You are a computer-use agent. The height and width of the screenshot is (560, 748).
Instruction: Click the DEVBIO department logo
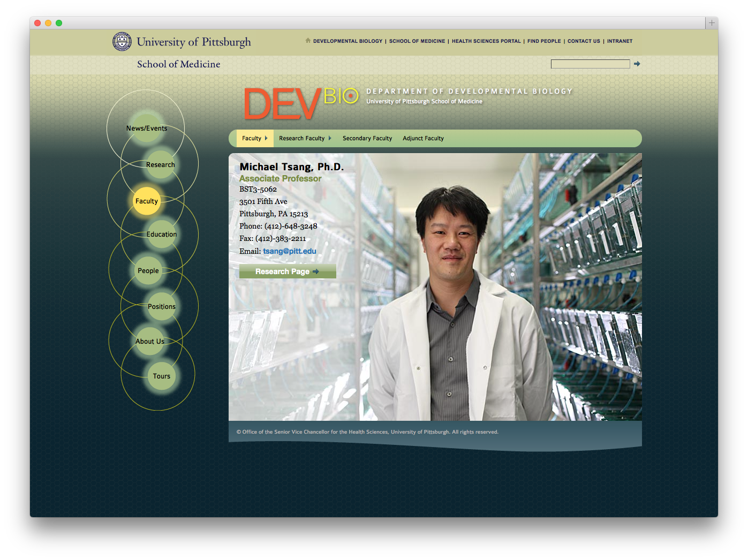tap(301, 103)
